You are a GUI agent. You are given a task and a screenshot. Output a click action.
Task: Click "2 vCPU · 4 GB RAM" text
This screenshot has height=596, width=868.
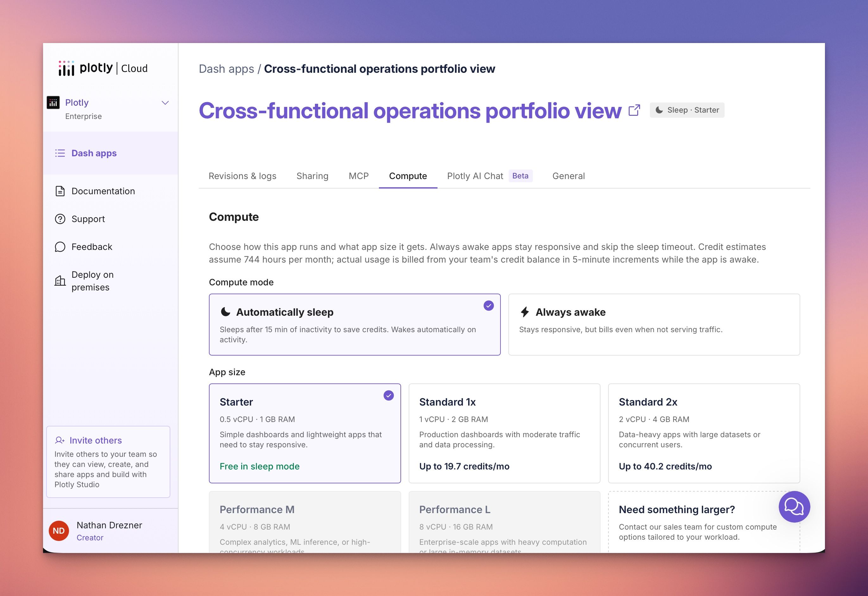click(654, 419)
